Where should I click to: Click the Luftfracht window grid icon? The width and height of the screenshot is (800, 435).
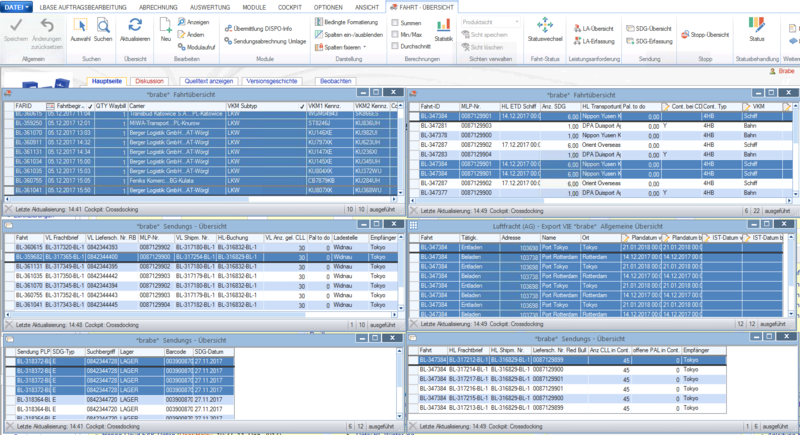tap(413, 225)
